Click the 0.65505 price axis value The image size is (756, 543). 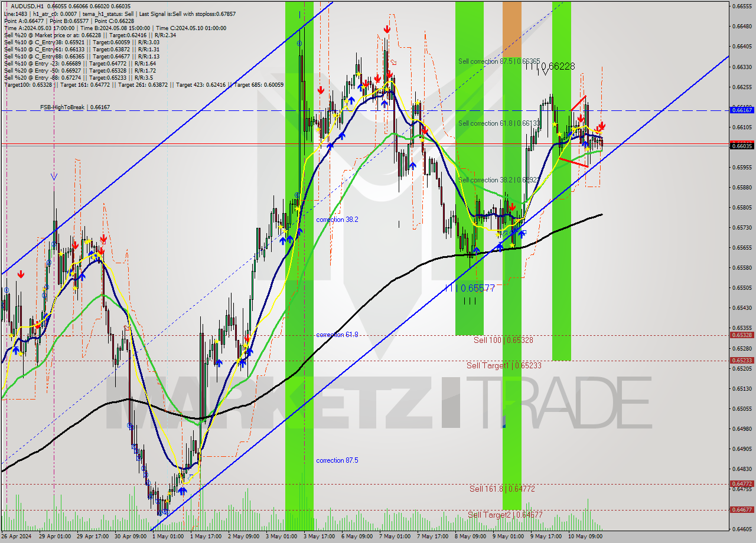pyautogui.click(x=741, y=287)
